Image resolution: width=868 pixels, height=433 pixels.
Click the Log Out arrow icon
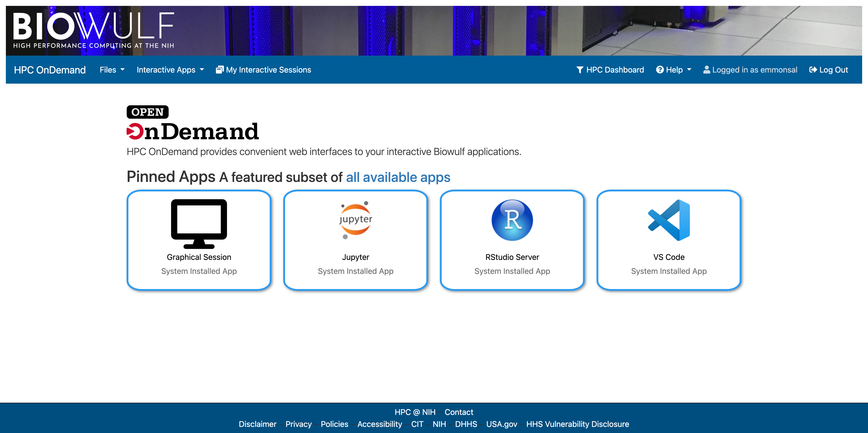pyautogui.click(x=813, y=70)
